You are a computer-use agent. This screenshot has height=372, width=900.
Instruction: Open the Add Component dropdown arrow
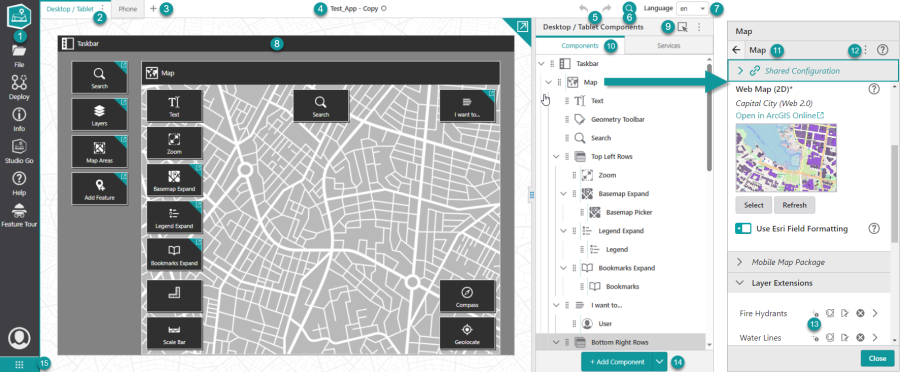point(660,362)
